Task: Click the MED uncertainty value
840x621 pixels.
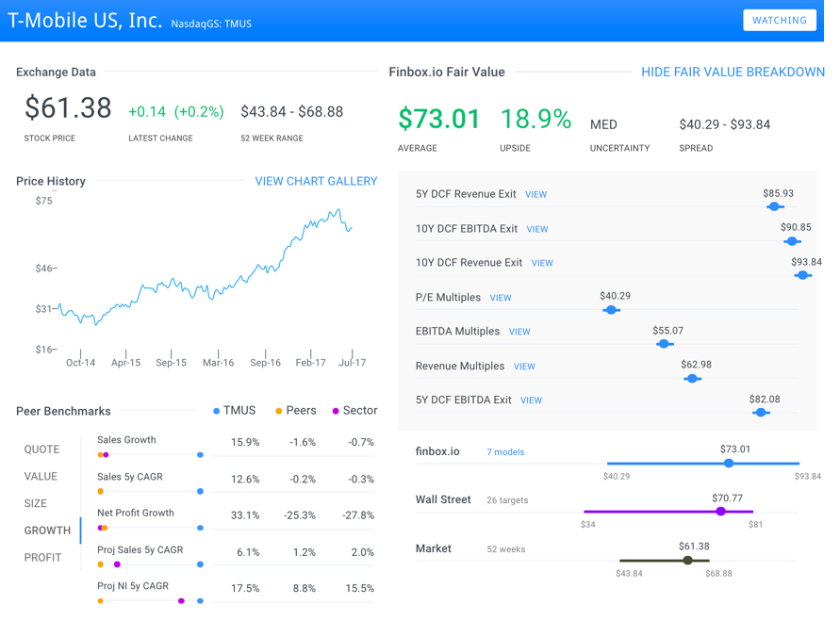Action: click(603, 124)
